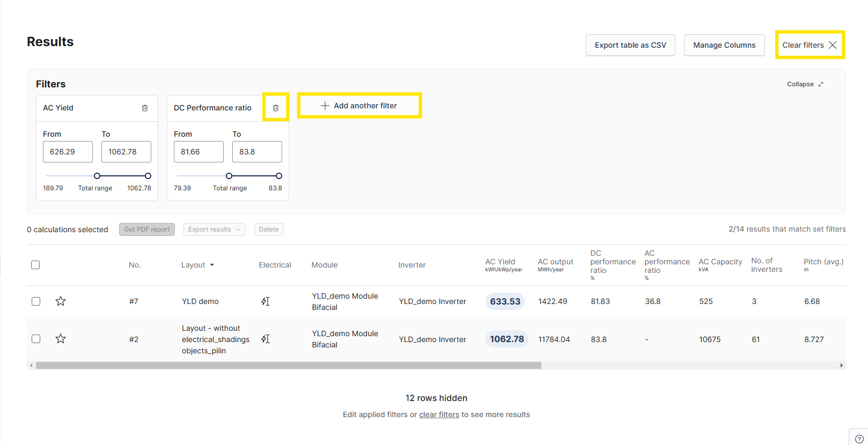The width and height of the screenshot is (868, 445).
Task: Delete the AC Yield filter with trash icon
Action: pos(145,108)
